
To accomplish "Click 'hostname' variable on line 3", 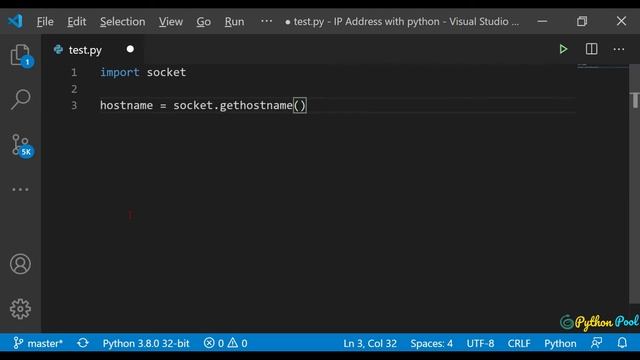I will point(127,105).
